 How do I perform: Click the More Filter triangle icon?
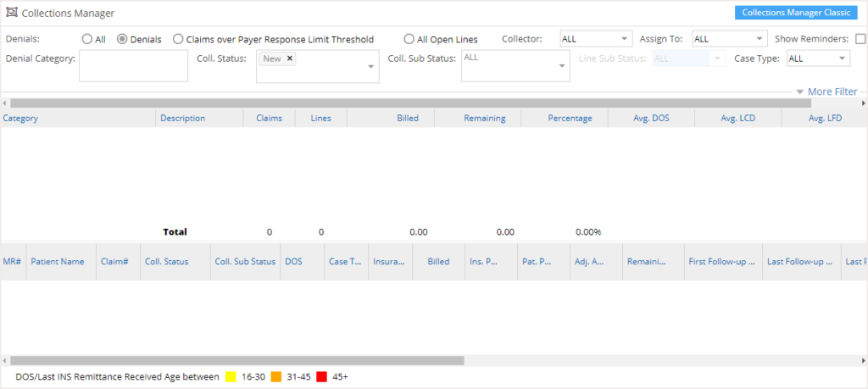[799, 92]
